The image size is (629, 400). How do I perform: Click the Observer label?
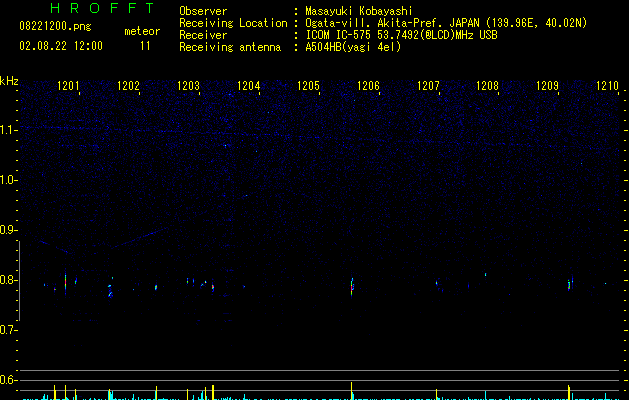[x=203, y=11]
